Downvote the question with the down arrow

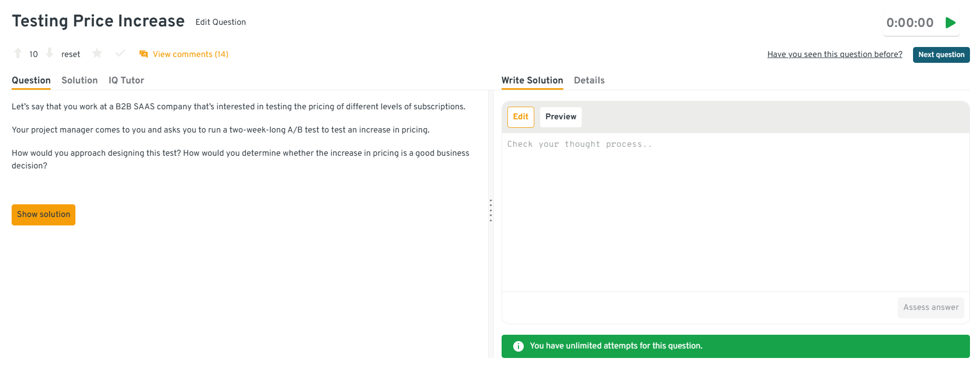tap(50, 53)
